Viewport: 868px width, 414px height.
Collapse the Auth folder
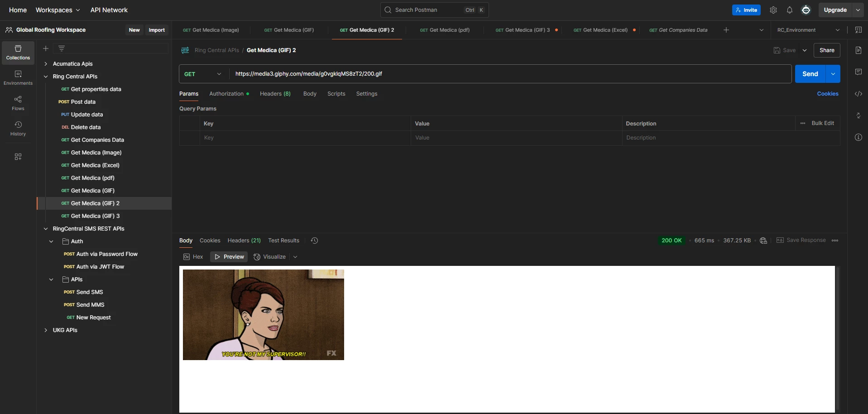pos(51,241)
